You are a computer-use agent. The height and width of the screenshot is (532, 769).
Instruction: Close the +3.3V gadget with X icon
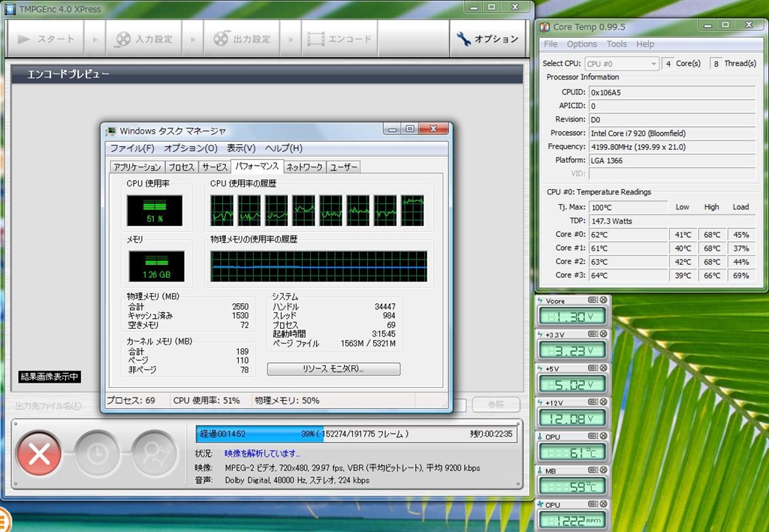603,334
